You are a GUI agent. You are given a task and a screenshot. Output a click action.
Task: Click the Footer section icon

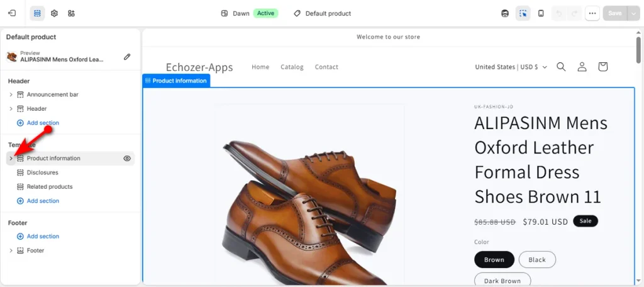[20, 250]
